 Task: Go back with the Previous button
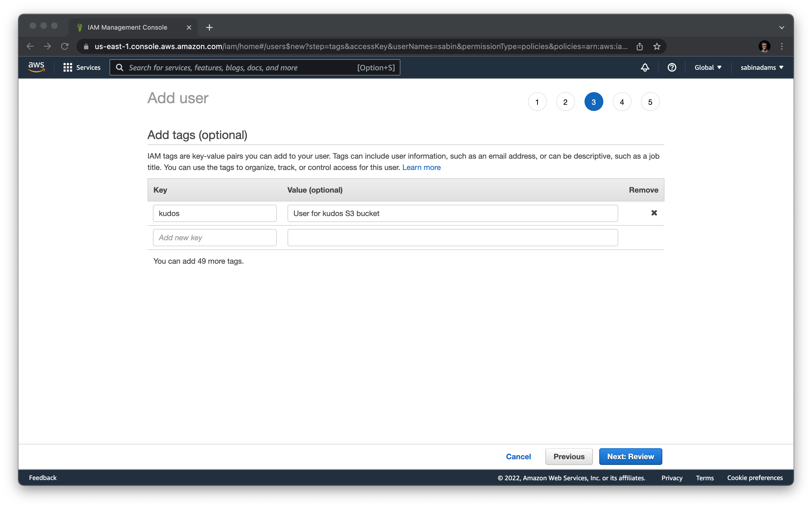coord(569,457)
